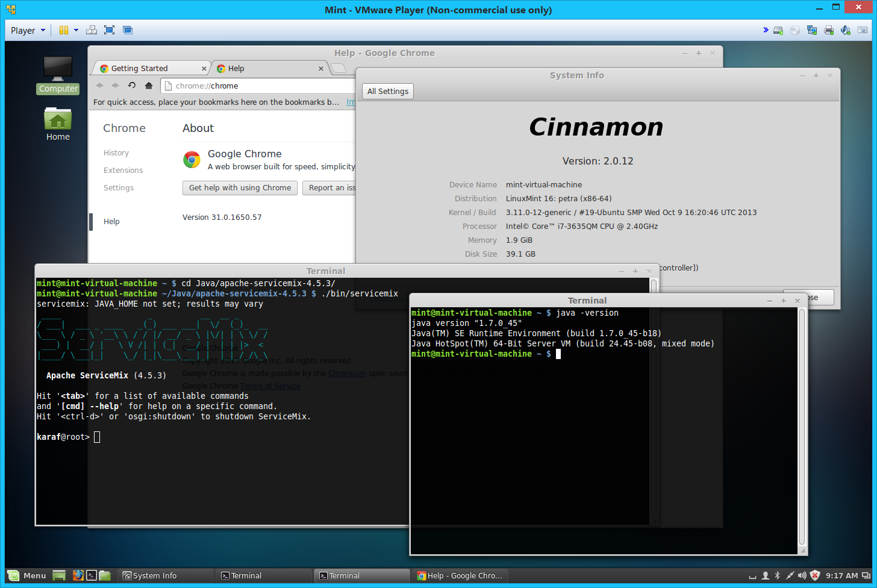Open Settings in Chrome's sidebar

pos(119,188)
